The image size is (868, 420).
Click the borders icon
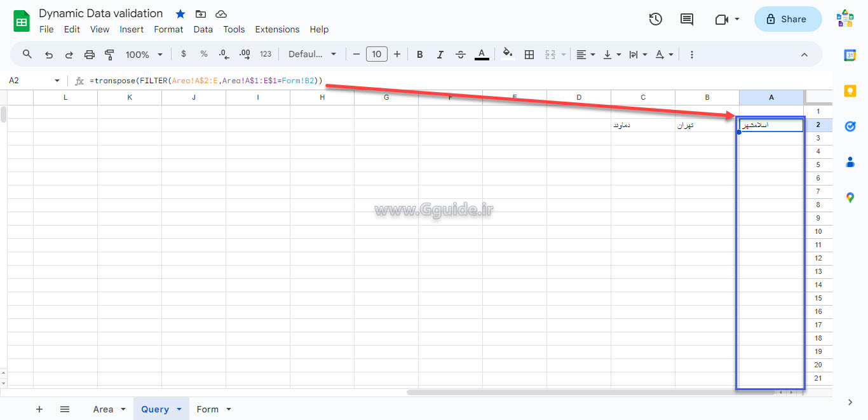point(529,55)
